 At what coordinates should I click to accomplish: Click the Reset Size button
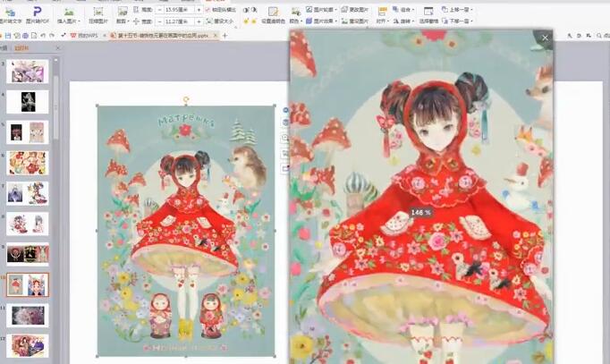(x=219, y=21)
